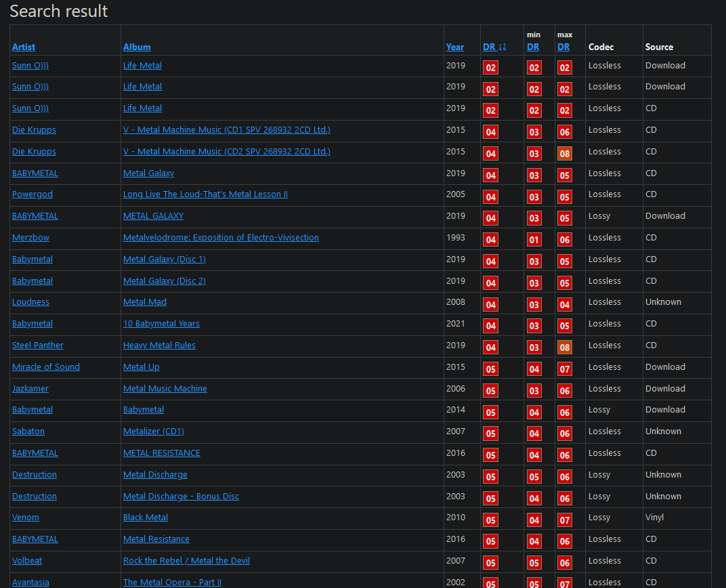Open METAL GALAXY uppercase album link

[153, 215]
